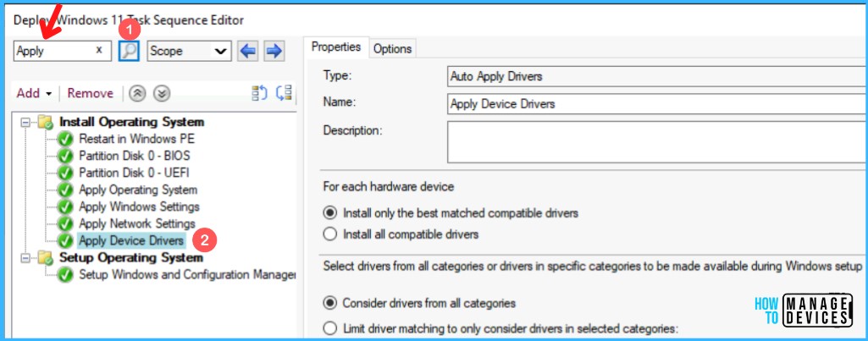Select Setup Windows and Configuration Manager step

(187, 275)
